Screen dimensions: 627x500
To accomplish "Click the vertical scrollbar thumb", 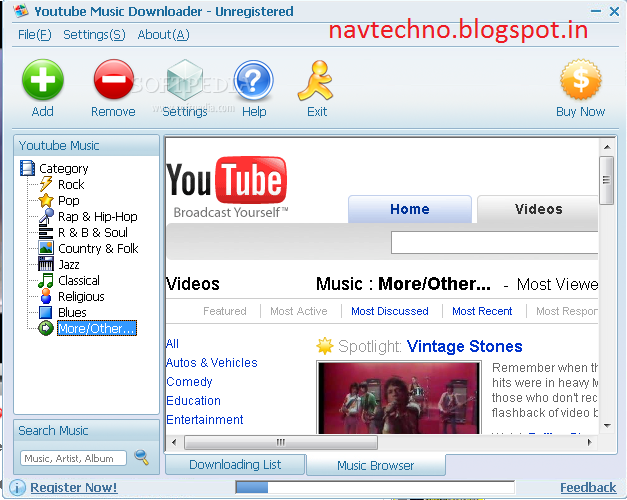I will pyautogui.click(x=607, y=180).
